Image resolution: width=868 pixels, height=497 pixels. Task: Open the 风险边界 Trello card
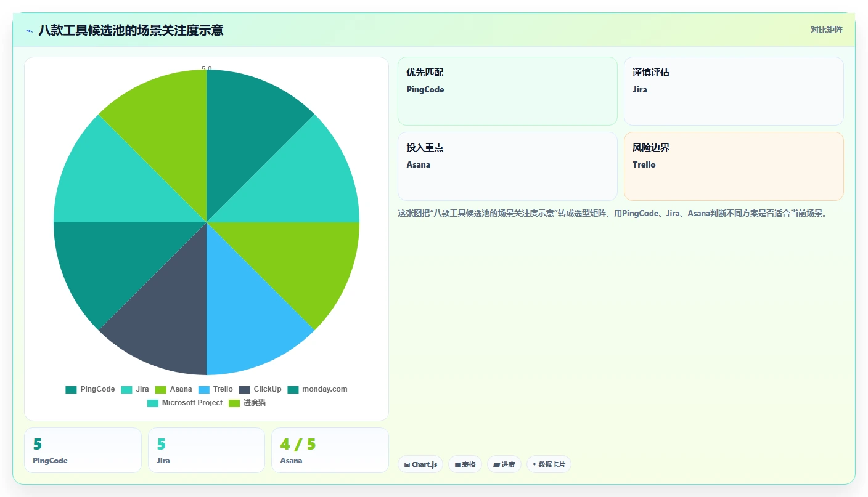coord(734,166)
